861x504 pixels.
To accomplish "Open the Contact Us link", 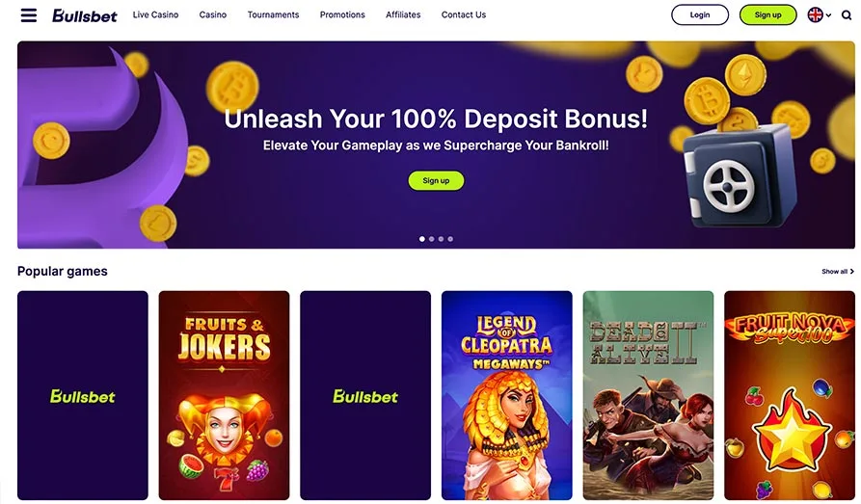I will 464,14.
